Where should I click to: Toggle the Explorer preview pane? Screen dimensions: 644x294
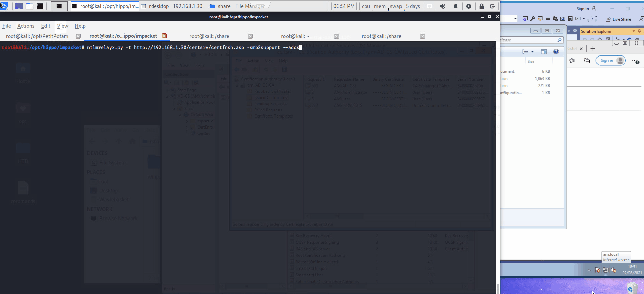click(x=544, y=52)
